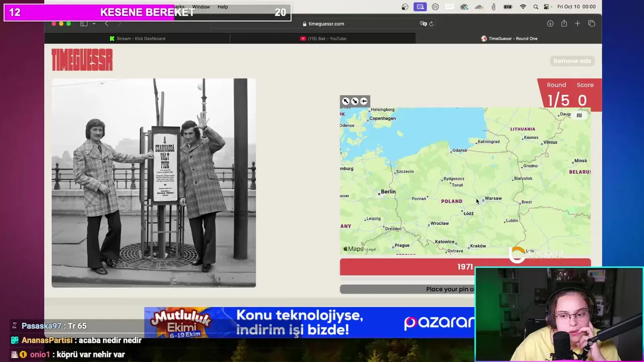Click the Place your pin button
This screenshot has width=644, height=362.
407,289
